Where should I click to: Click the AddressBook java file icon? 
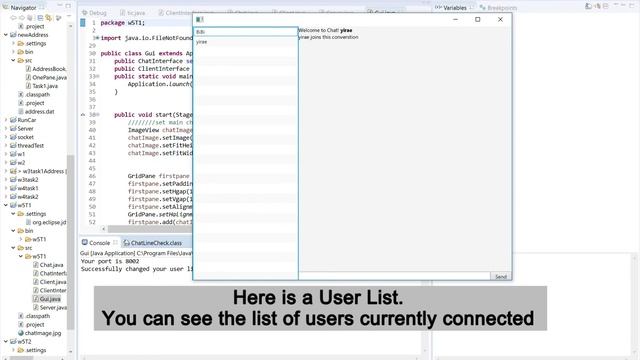(x=28, y=69)
